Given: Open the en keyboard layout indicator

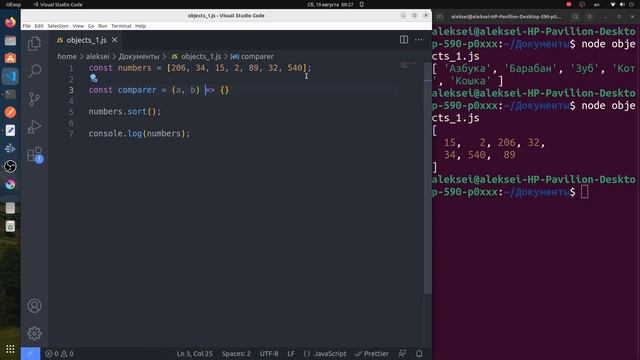Looking at the screenshot, I should [597, 4].
